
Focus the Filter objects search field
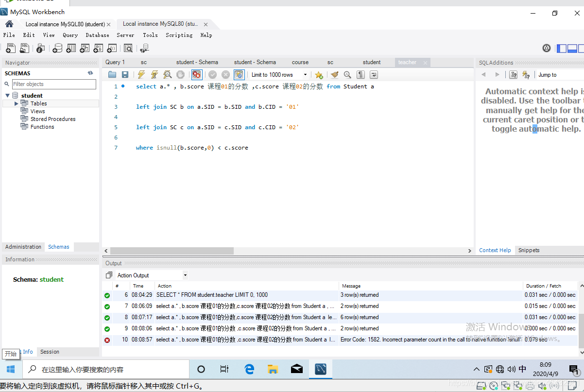(54, 84)
